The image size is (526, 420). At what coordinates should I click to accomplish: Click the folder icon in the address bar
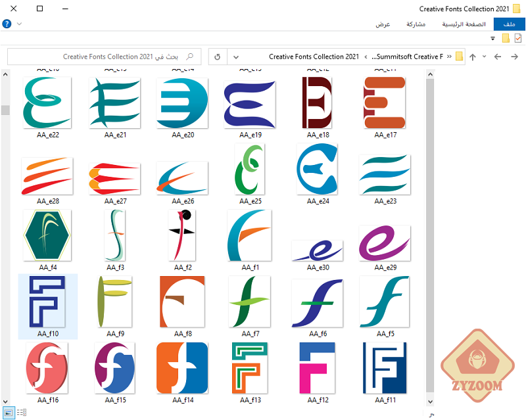[x=459, y=57]
